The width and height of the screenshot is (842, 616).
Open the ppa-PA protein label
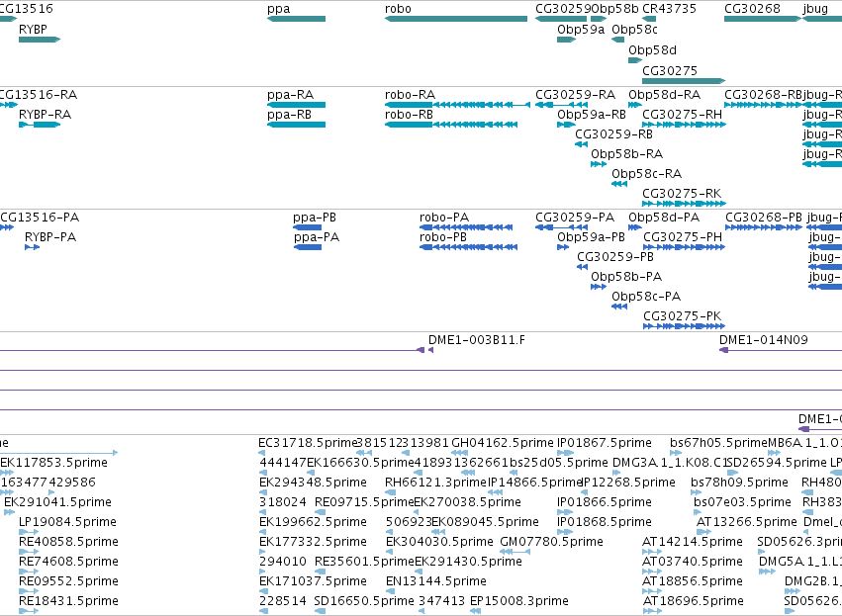(317, 237)
